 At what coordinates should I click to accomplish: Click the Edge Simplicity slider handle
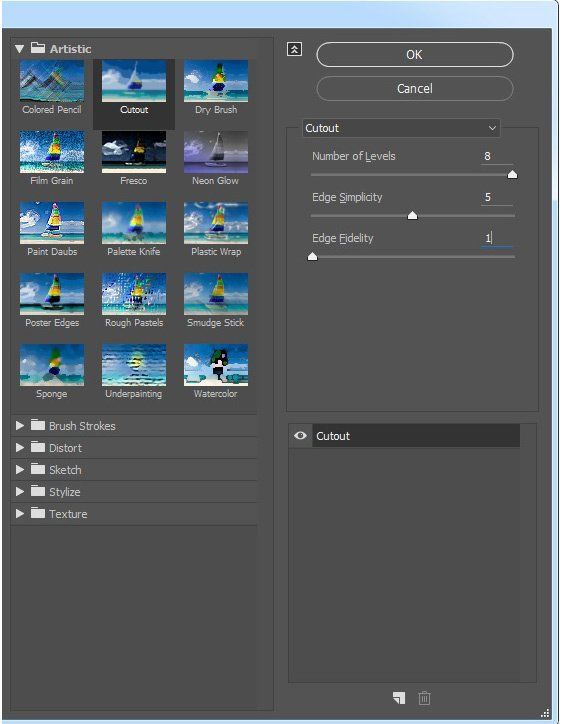tap(412, 216)
